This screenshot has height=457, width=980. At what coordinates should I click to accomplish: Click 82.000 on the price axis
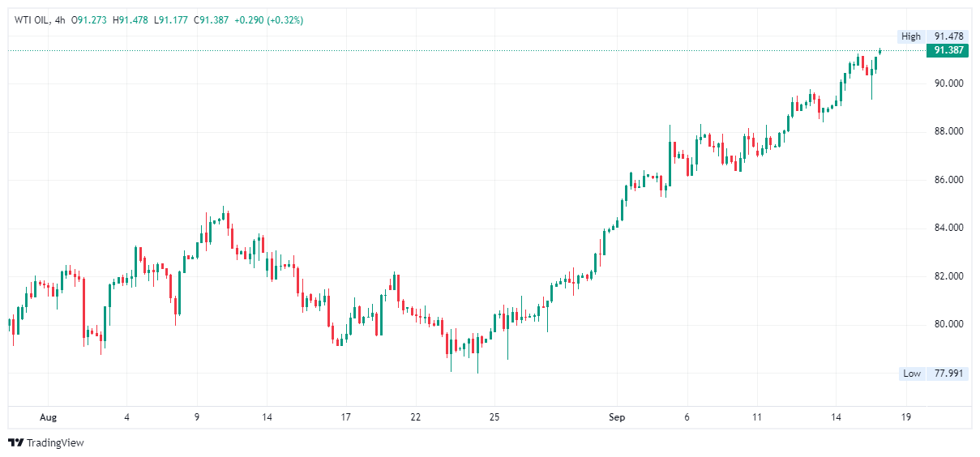948,276
